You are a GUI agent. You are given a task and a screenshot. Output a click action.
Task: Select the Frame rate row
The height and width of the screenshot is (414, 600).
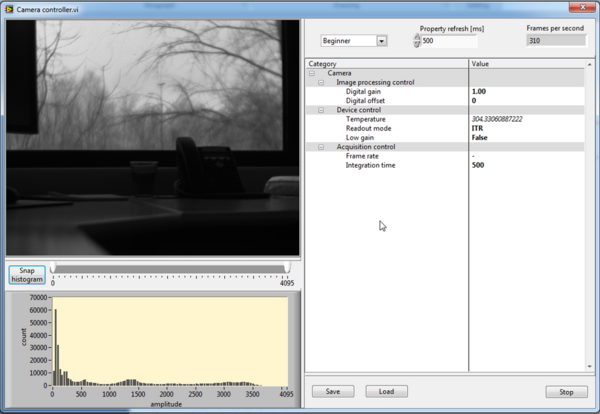[445, 156]
